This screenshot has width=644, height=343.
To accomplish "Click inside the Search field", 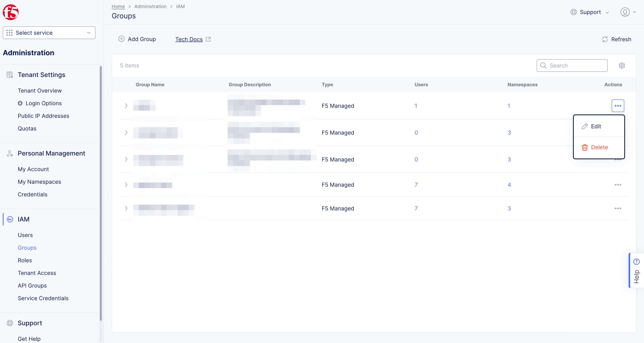I will pos(572,65).
